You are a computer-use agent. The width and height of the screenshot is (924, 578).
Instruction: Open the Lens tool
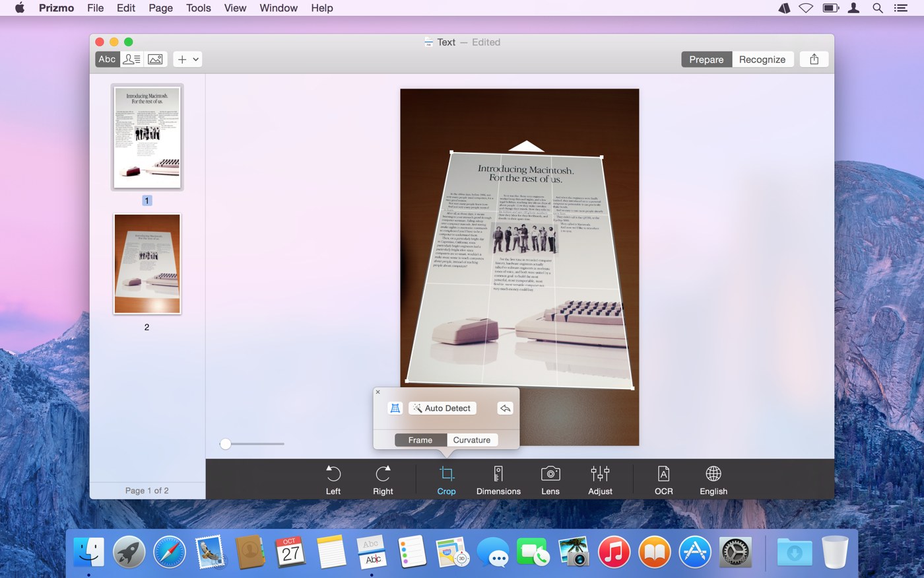coord(550,480)
